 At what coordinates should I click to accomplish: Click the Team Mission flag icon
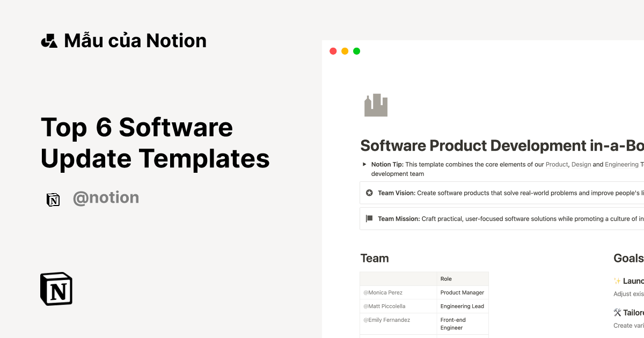coord(369,218)
